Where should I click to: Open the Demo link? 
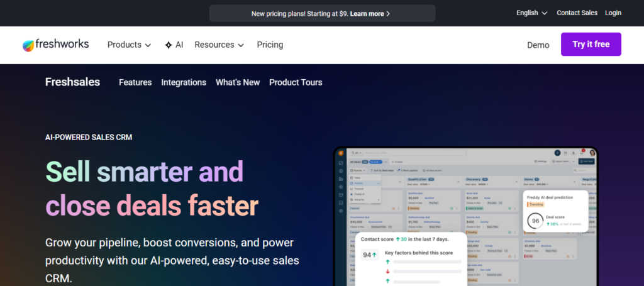[x=538, y=45]
